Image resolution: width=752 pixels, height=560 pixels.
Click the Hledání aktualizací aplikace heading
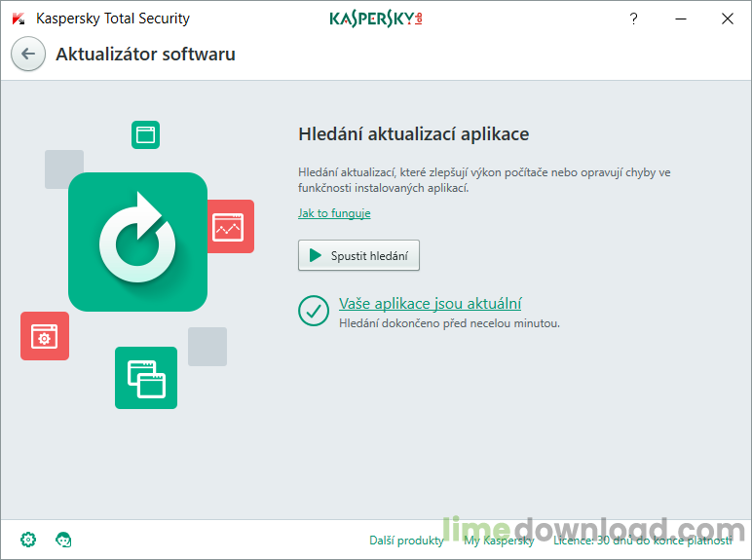[x=413, y=133]
